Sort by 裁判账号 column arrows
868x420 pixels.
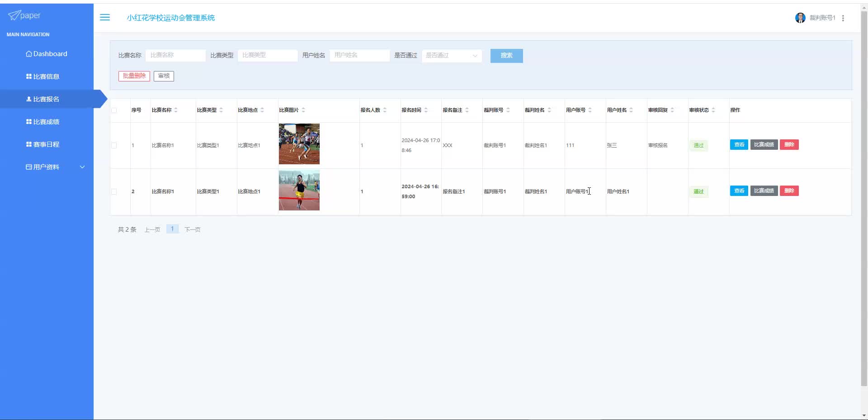[508, 110]
